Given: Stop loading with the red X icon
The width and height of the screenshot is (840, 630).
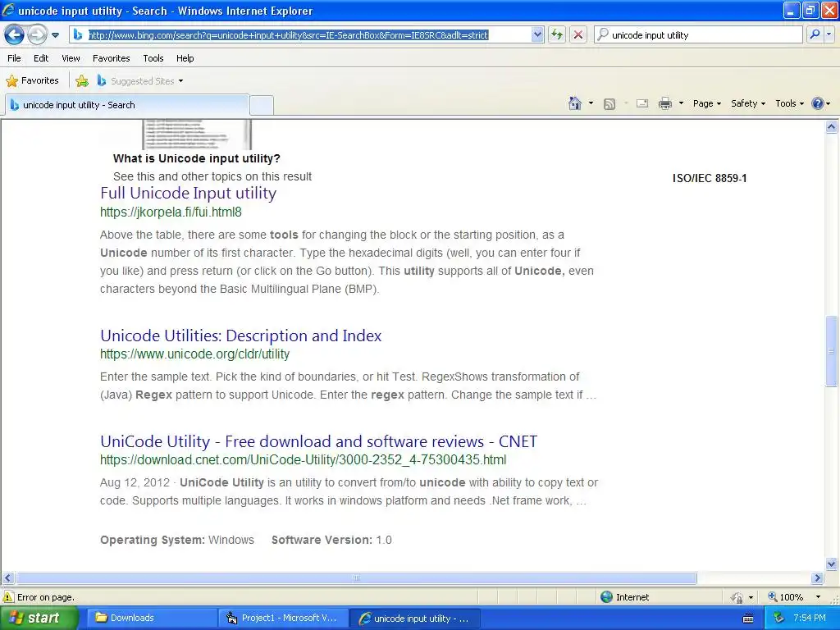Looking at the screenshot, I should [578, 34].
